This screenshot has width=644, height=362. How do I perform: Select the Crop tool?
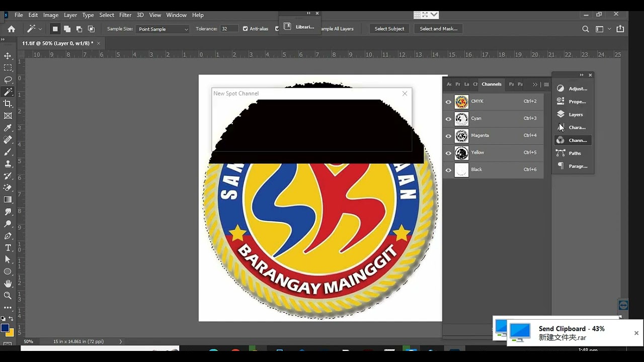coord(8,104)
